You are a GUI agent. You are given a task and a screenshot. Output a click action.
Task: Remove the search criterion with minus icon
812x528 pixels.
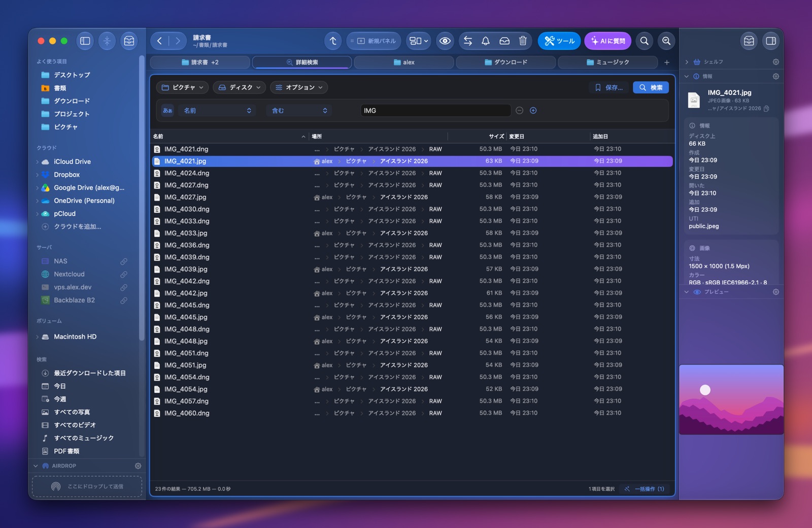(519, 111)
